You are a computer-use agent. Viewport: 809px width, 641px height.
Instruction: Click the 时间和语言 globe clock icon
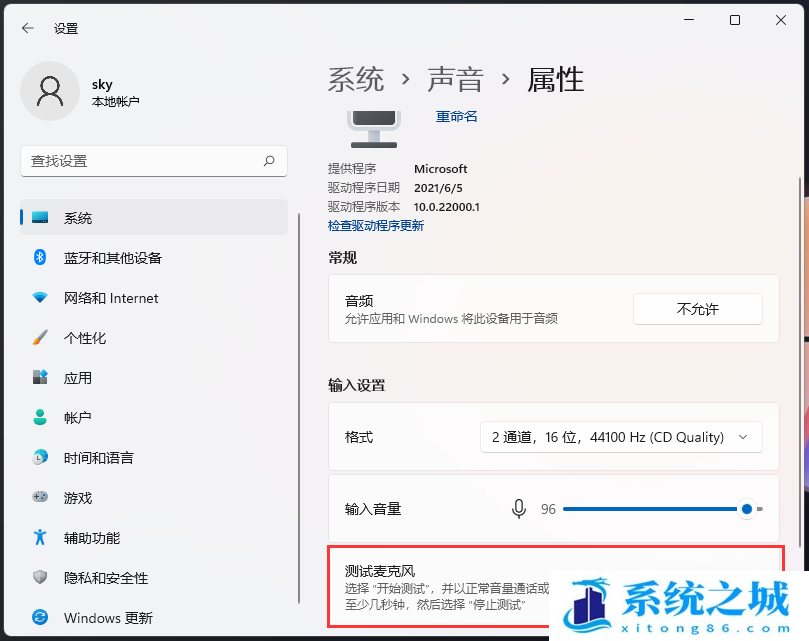click(x=40, y=457)
